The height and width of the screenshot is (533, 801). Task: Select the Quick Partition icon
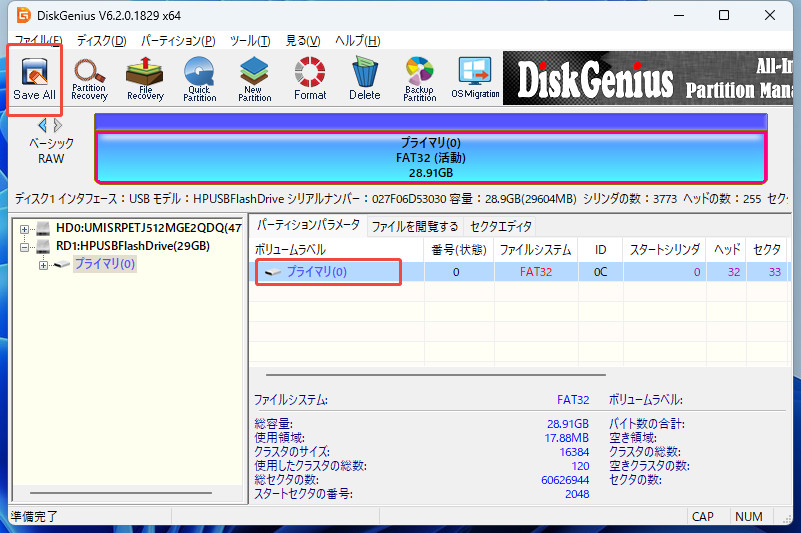pos(200,79)
